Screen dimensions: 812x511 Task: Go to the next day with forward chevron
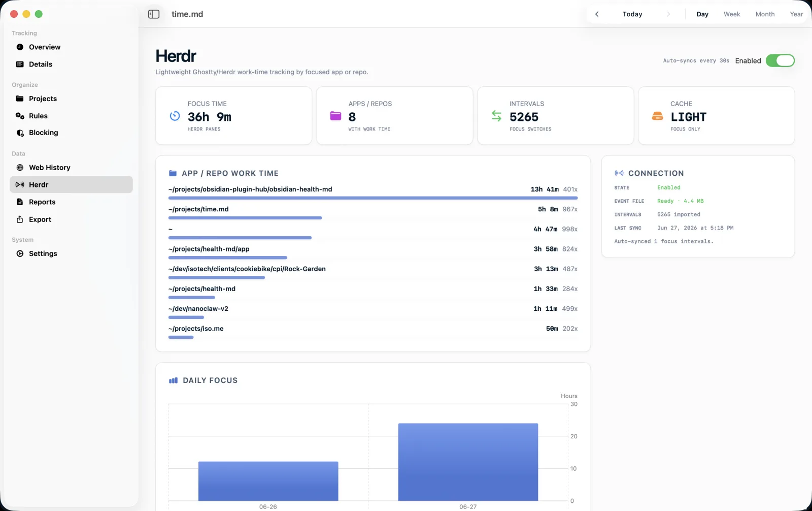coord(668,14)
